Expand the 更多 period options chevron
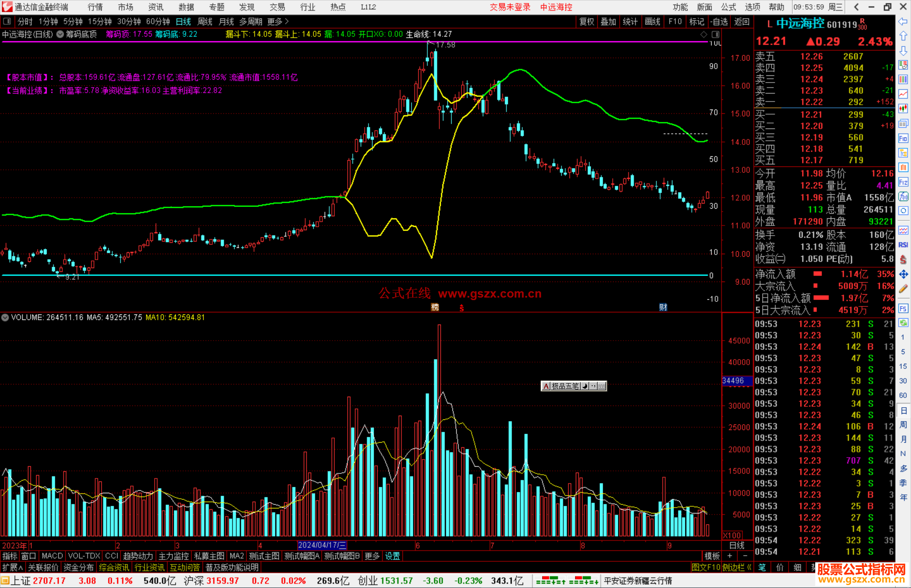The height and width of the screenshot is (588, 911). tap(287, 21)
